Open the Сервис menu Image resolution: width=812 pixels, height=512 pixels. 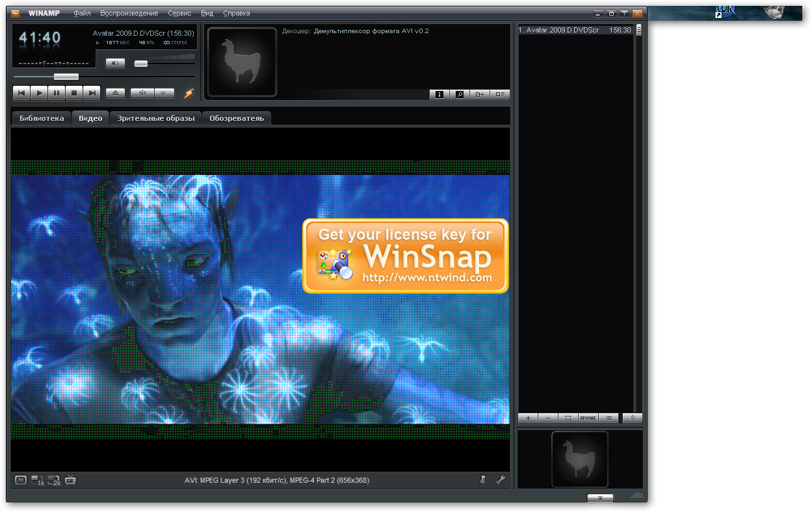pos(179,13)
